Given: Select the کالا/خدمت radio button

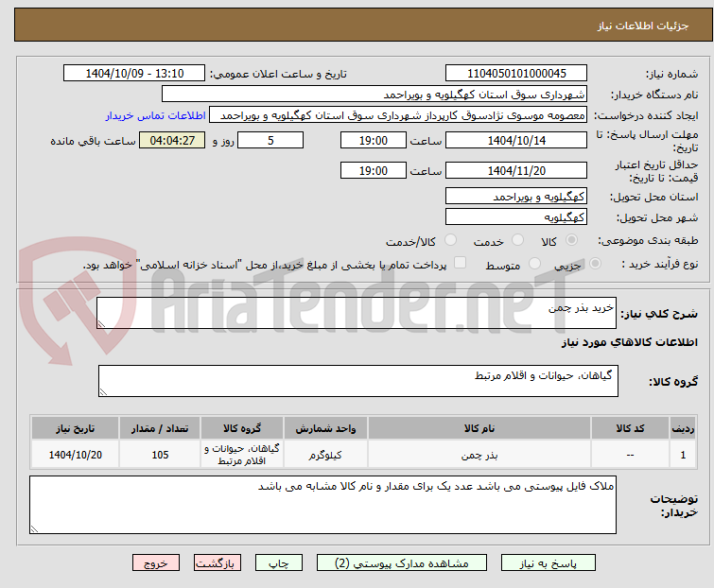Looking at the screenshot, I should [450, 240].
